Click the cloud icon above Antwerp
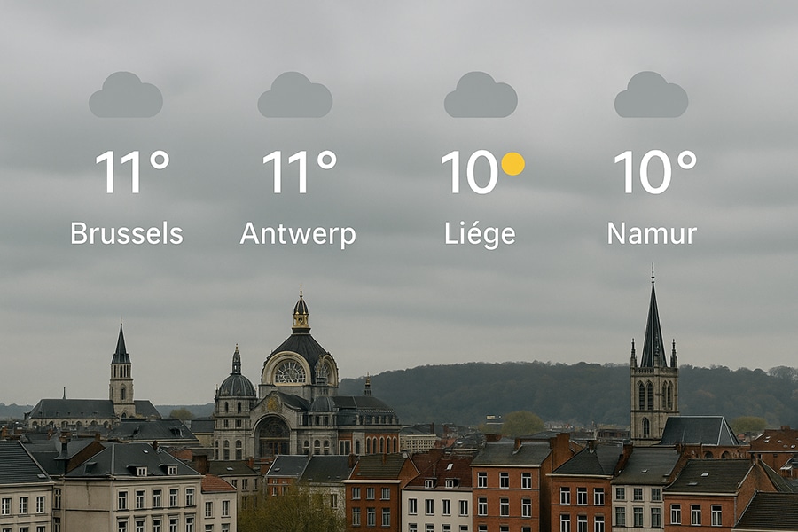 tap(294, 95)
